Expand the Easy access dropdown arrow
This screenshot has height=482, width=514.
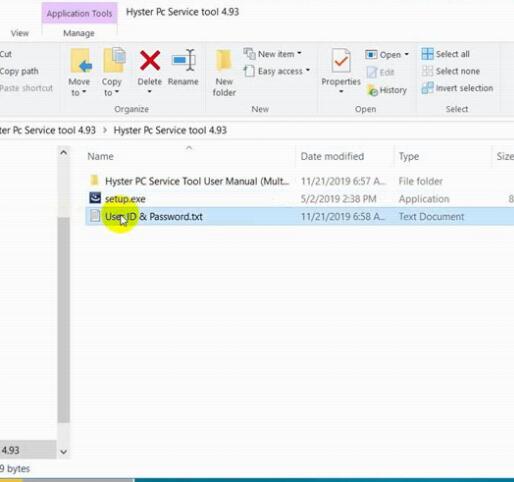(308, 70)
